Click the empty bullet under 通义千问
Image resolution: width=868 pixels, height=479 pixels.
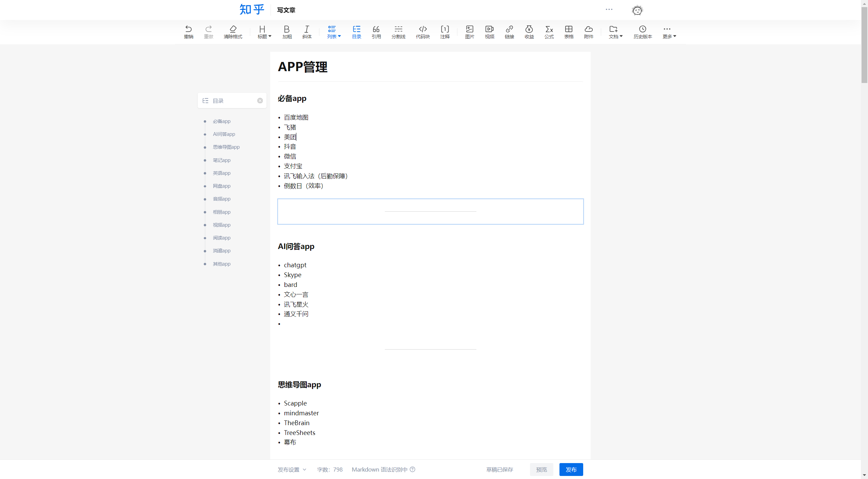(x=279, y=324)
